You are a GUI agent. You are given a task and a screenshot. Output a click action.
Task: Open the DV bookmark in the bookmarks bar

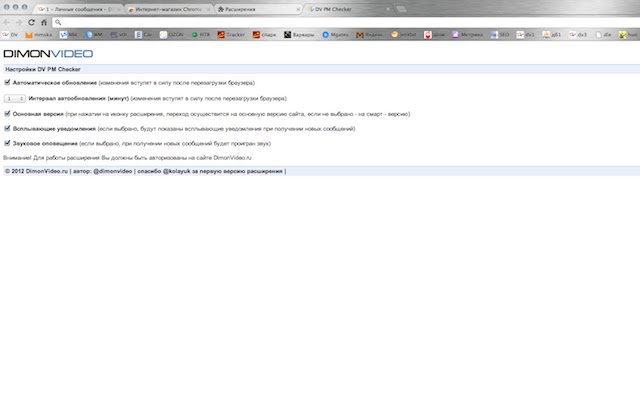click(x=10, y=35)
